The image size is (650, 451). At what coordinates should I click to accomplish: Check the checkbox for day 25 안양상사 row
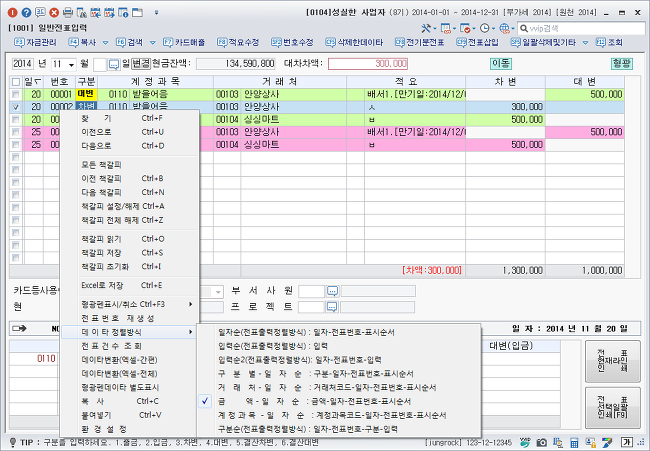[x=16, y=132]
